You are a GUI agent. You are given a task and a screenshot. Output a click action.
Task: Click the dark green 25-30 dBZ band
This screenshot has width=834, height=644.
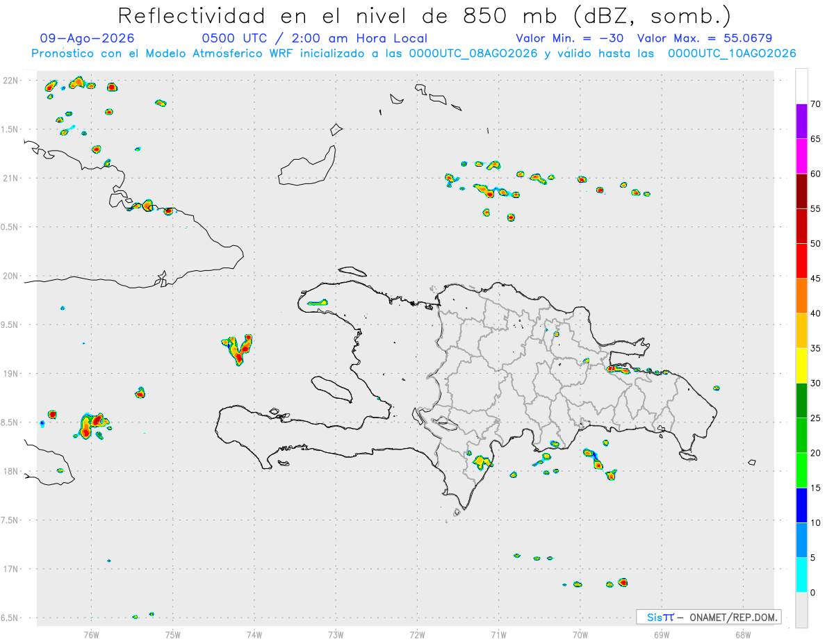coord(801,401)
